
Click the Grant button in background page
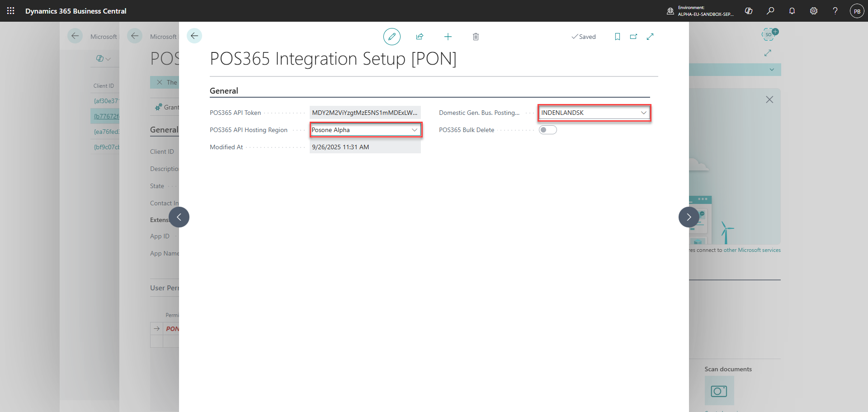coord(168,107)
